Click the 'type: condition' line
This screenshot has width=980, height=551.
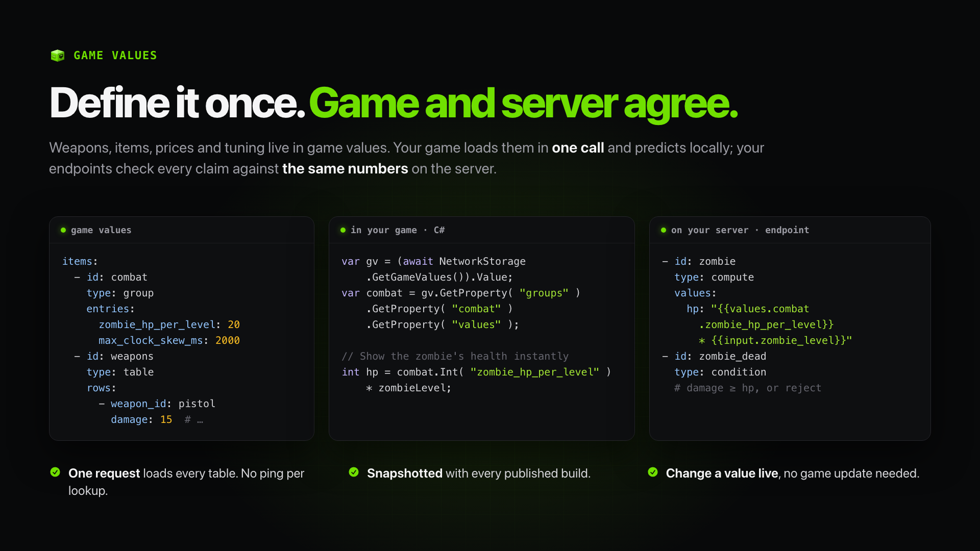point(720,372)
